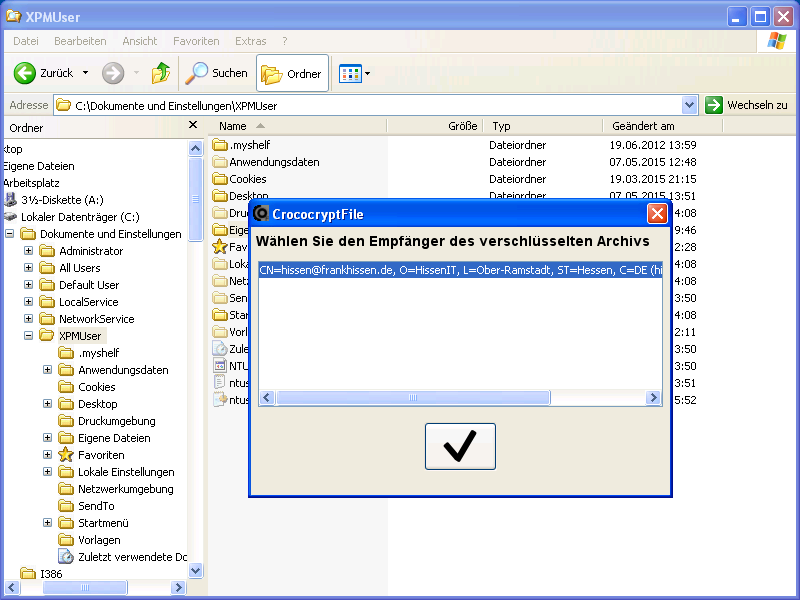Click the folder tree's vertical scrollbar down arrow

[x=195, y=570]
